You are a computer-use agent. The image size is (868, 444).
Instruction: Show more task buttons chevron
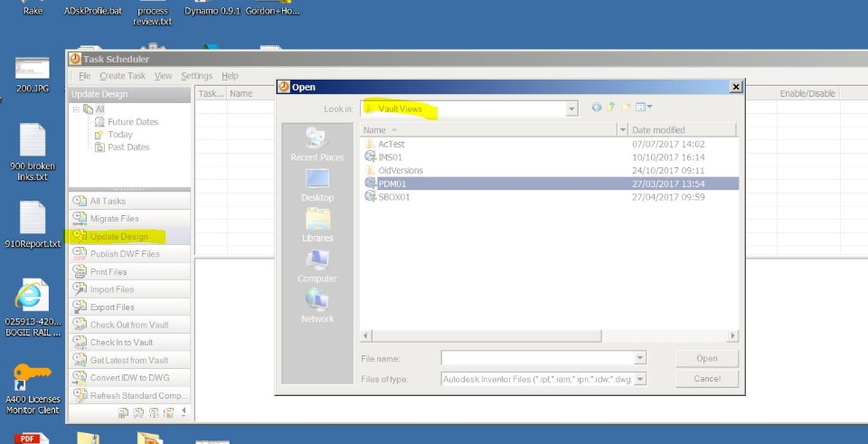(184, 411)
